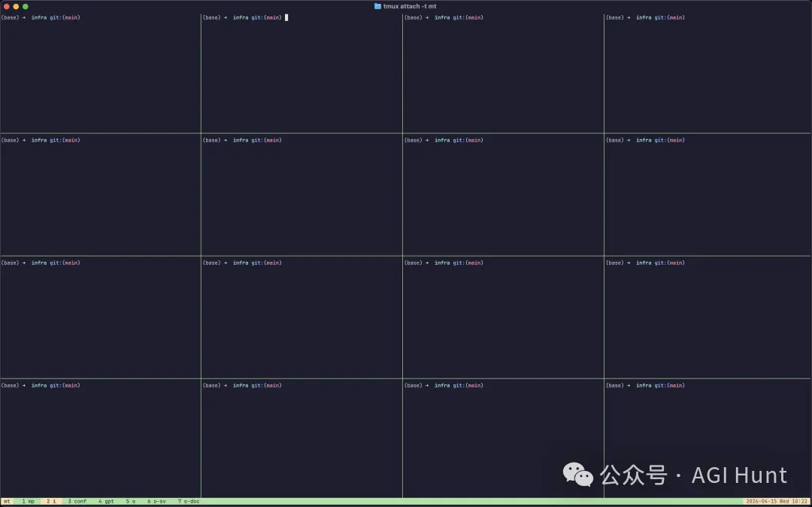This screenshot has height=507, width=812.
Task: Open tmux window 7 o-doc
Action: 189,501
